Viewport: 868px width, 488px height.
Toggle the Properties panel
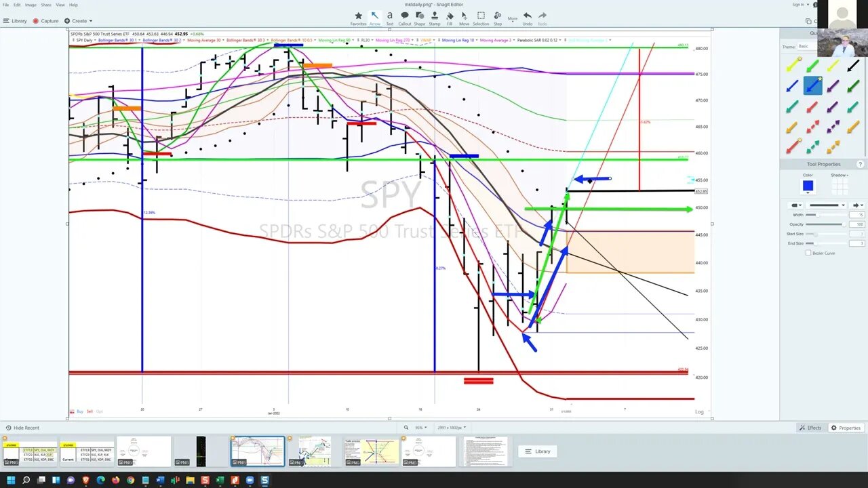click(846, 428)
